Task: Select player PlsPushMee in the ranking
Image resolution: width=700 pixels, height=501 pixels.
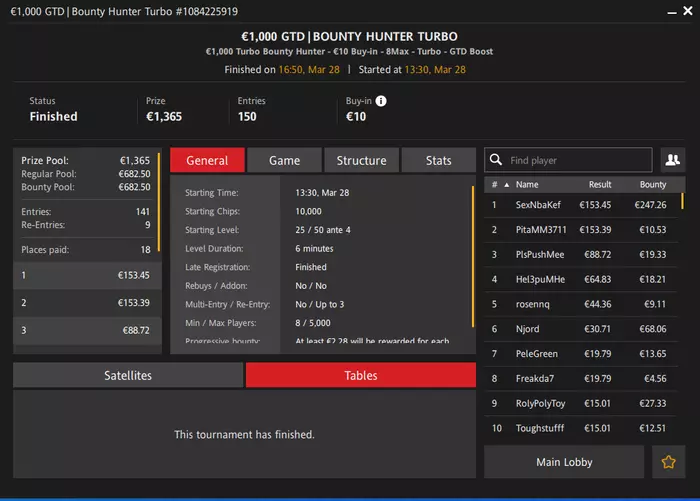Action: pos(581,255)
